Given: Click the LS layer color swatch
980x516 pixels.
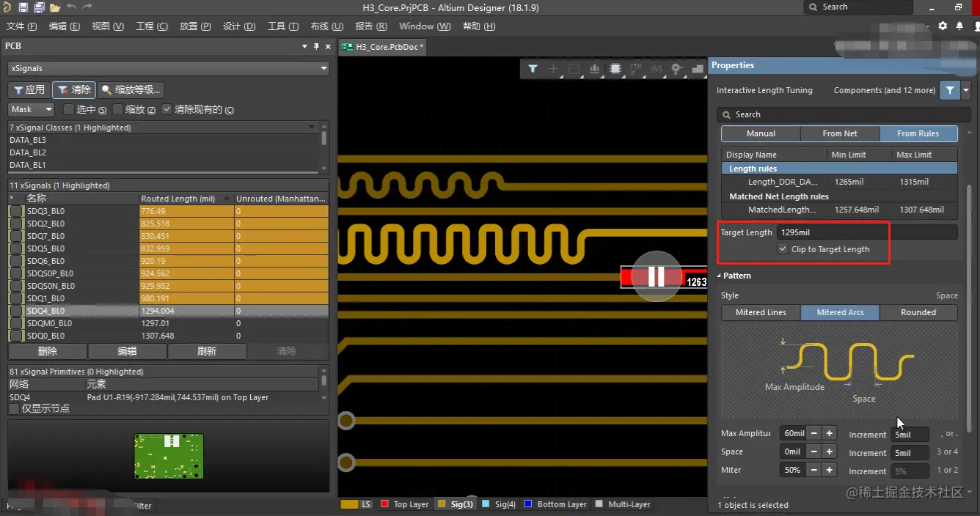Looking at the screenshot, I should (349, 504).
